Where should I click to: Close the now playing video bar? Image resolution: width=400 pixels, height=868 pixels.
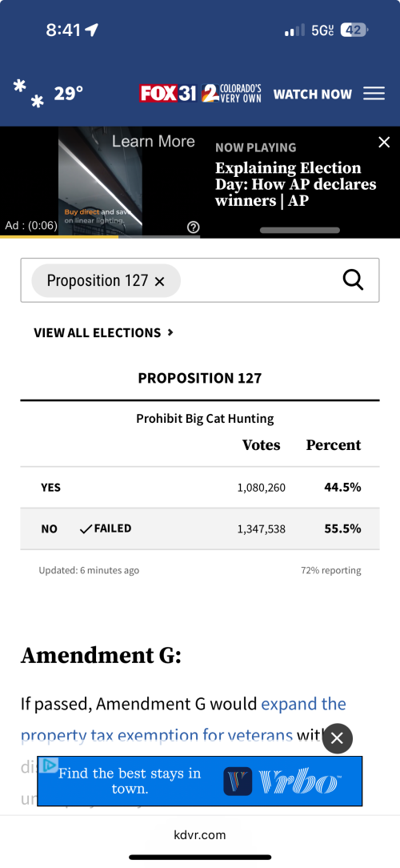(384, 143)
